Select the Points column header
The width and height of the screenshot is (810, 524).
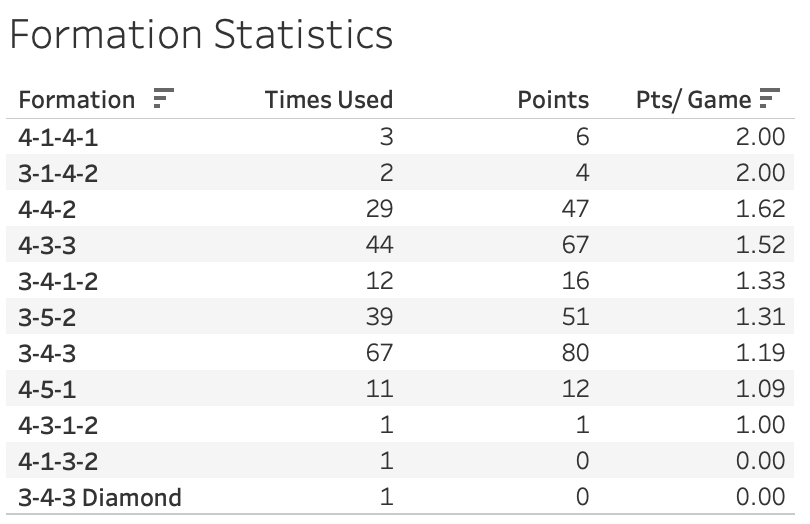pos(553,100)
